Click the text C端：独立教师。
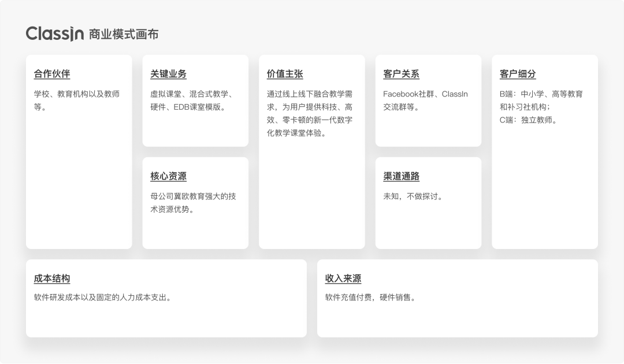624x364 pixels. 528,120
